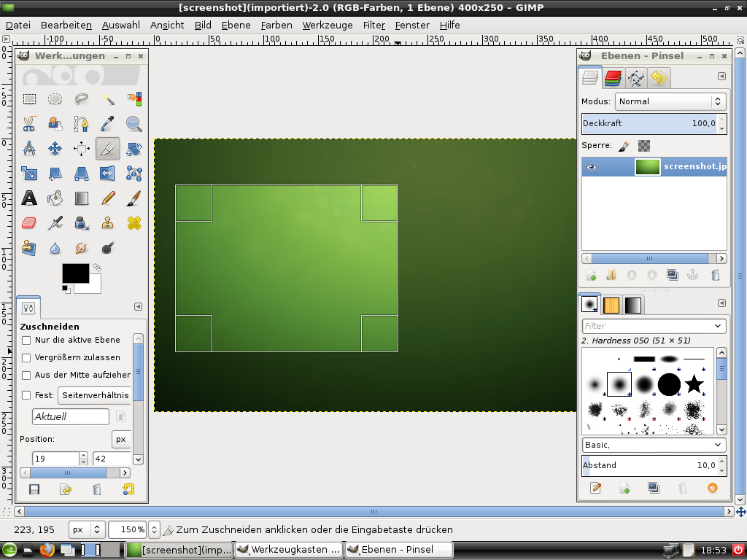
Task: Select the Airbrush tool
Action: [55, 223]
